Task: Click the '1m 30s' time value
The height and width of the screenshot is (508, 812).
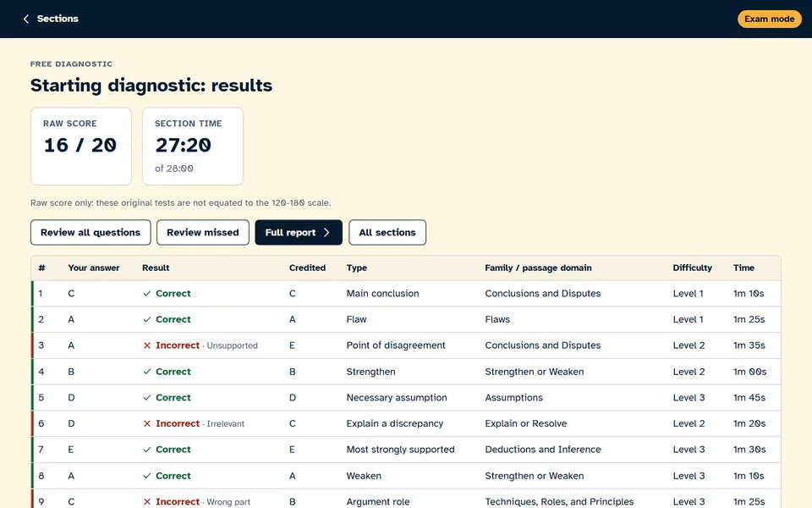Action: pyautogui.click(x=749, y=450)
